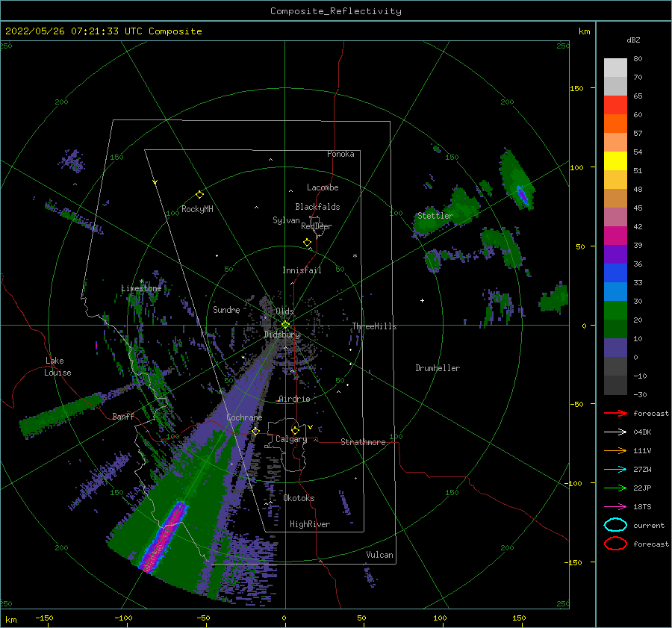Click the magenta swatch below 42 dBZ
Viewport: 672px width, 628px height.
coord(615,236)
